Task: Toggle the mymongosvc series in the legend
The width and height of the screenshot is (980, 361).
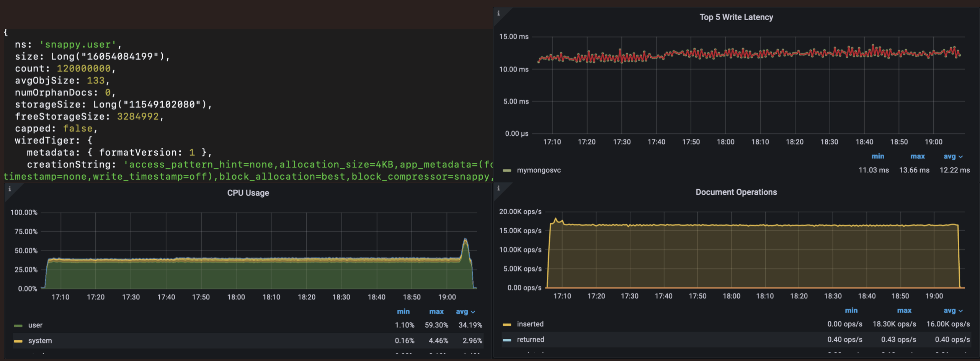Action: pos(539,170)
